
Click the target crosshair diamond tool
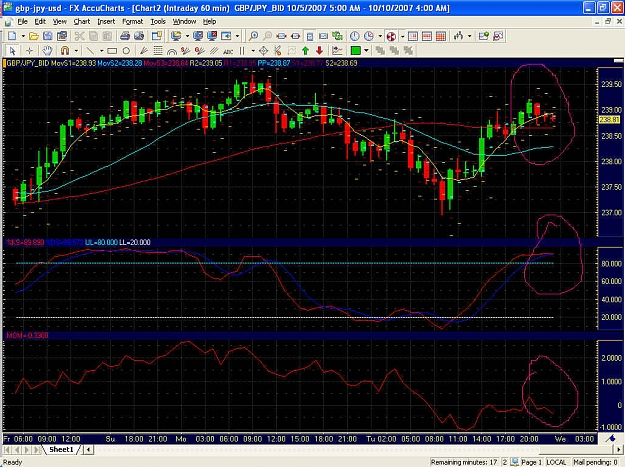pos(263,51)
